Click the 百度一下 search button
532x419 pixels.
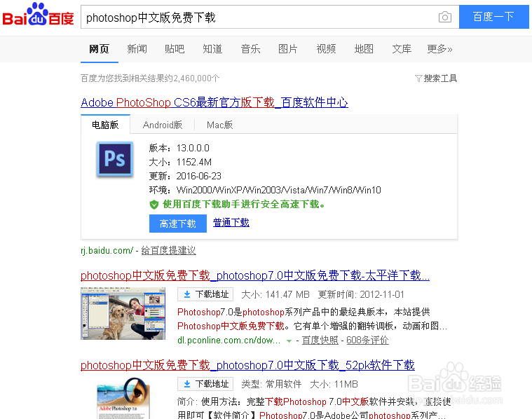pos(493,17)
